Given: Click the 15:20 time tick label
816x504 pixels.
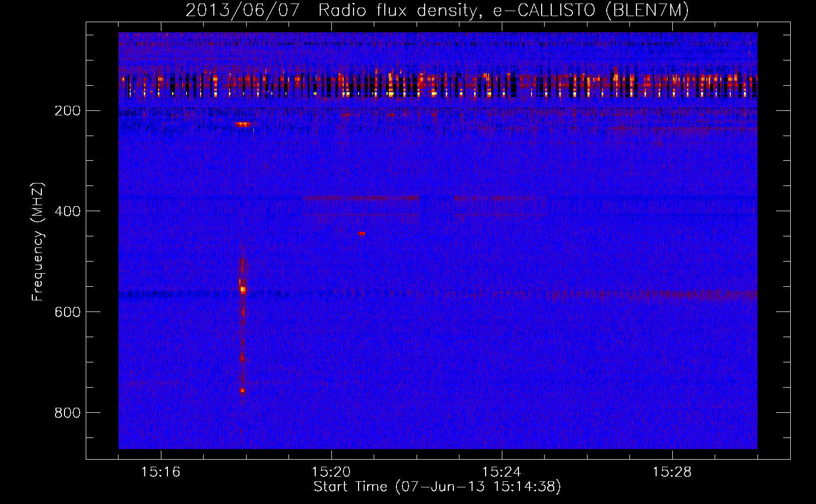Looking at the screenshot, I should 331,472.
